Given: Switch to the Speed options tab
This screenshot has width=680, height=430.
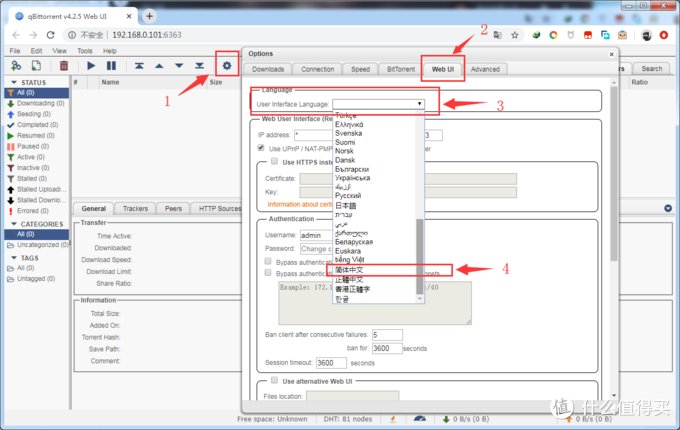Looking at the screenshot, I should pyautogui.click(x=360, y=69).
